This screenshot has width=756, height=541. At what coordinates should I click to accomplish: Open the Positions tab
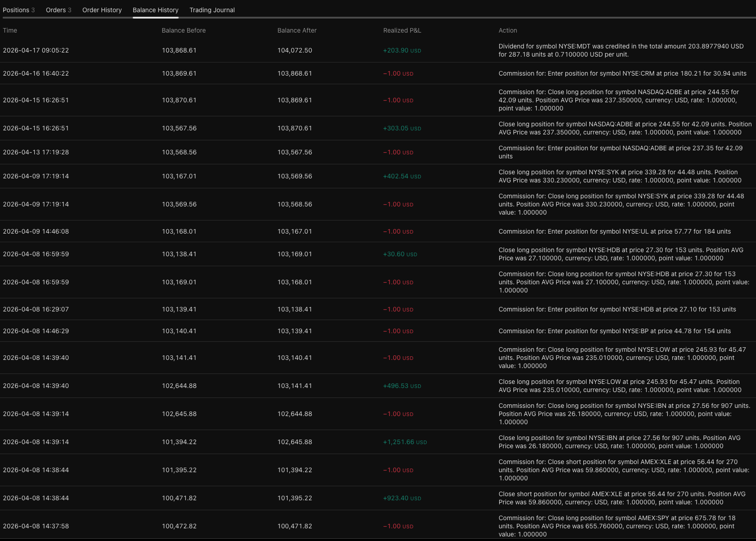click(19, 10)
